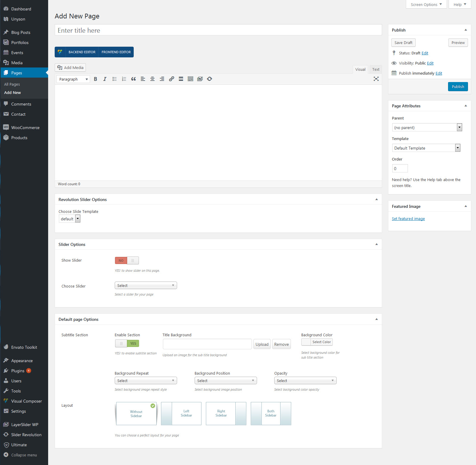Screen dimensions: 476x465
Task: Open the Template dropdown in Page Attributes
Action: click(x=426, y=148)
